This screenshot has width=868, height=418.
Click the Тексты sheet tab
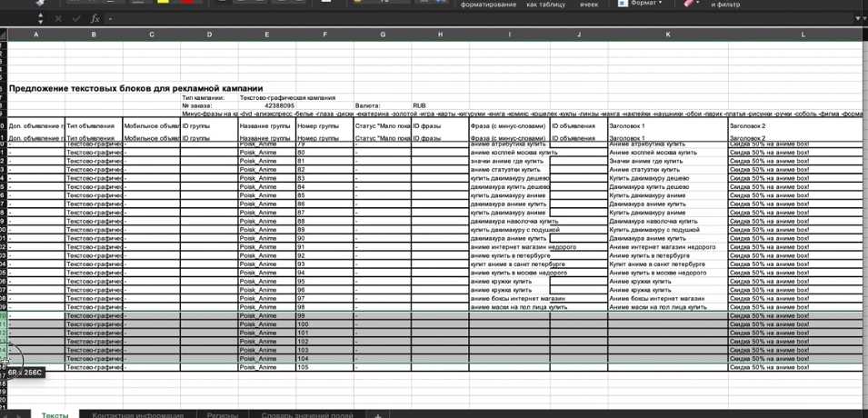coord(55,414)
